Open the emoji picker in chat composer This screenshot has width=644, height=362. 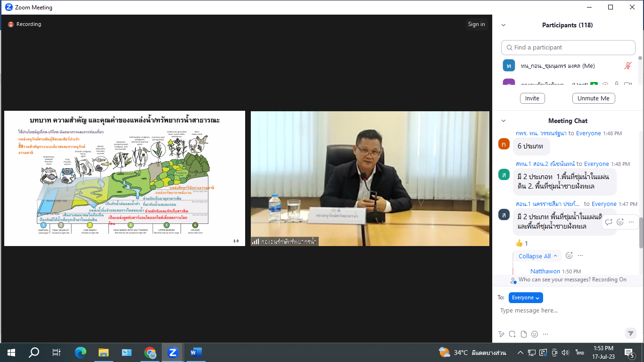coord(534,334)
